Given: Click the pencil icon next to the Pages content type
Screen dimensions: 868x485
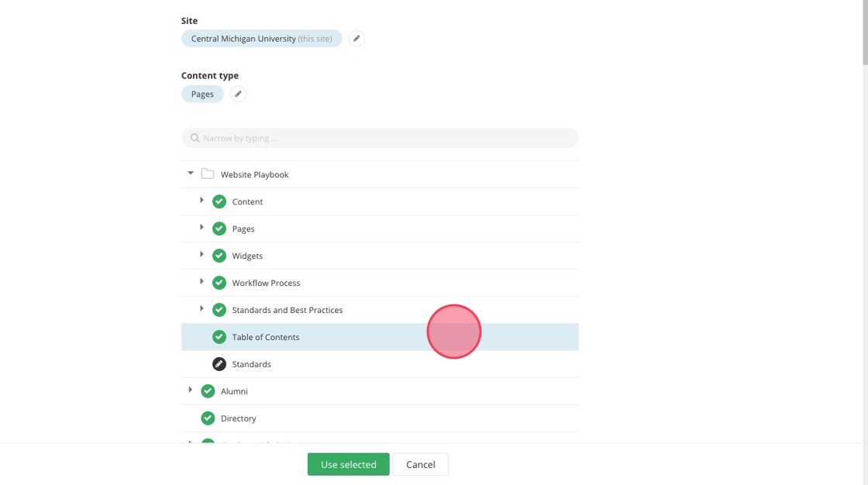Looking at the screenshot, I should 238,94.
